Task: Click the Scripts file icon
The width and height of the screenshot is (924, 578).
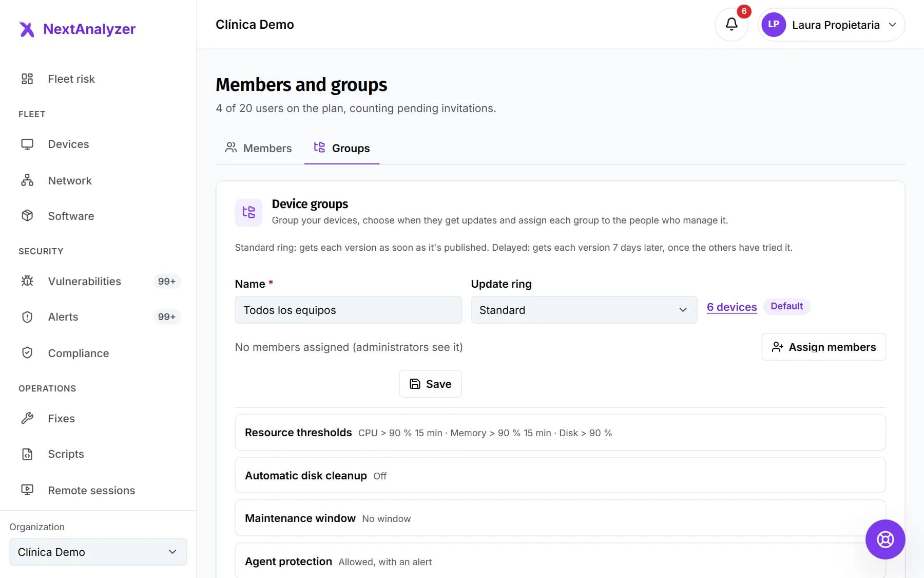Action: pos(27,454)
